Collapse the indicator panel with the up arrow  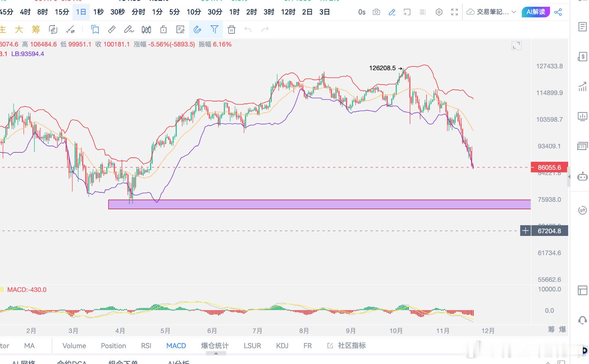(216, 354)
